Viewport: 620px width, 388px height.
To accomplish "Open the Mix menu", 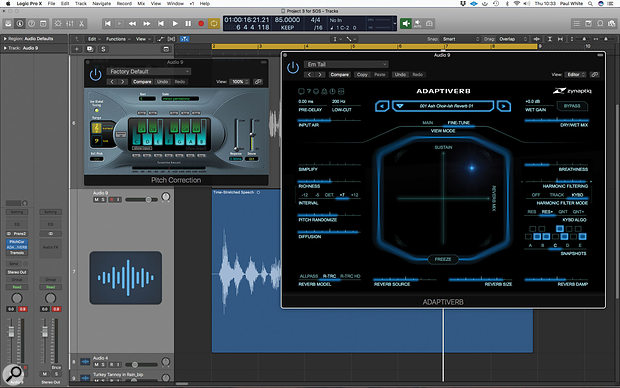I will click(141, 4).
